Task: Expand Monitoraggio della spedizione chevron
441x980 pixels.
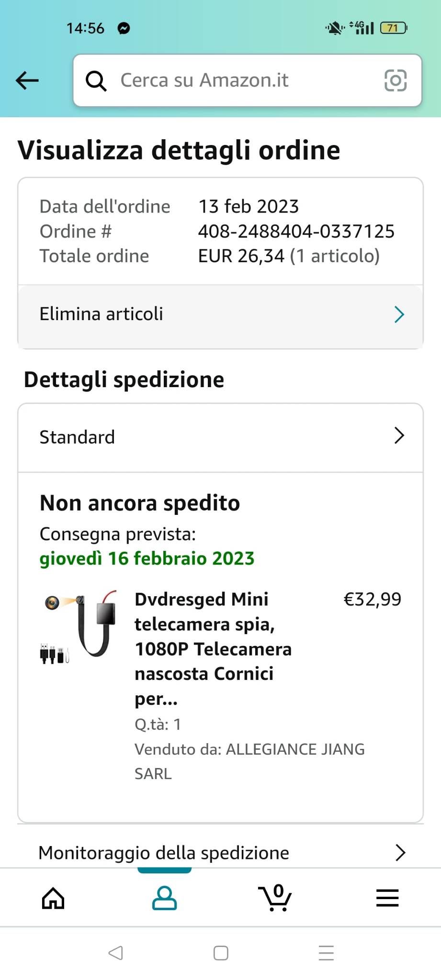Action: [400, 853]
